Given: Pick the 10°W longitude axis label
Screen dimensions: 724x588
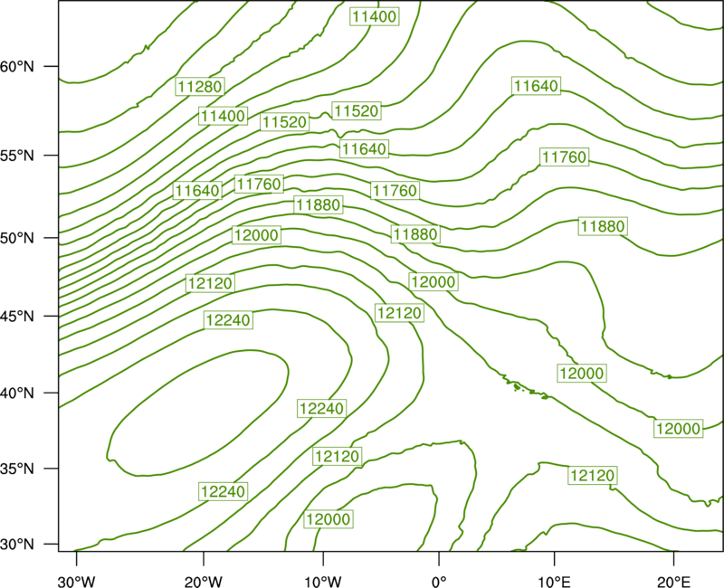Looking at the screenshot, I should pos(322,582).
